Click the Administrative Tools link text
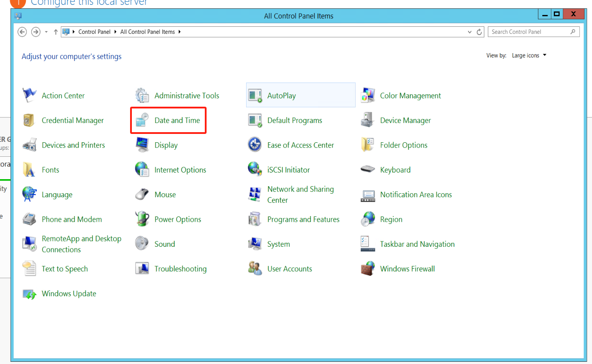 point(187,95)
